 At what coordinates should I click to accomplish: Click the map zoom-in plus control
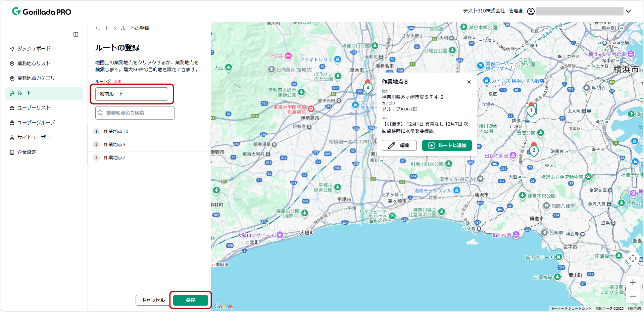click(x=633, y=282)
